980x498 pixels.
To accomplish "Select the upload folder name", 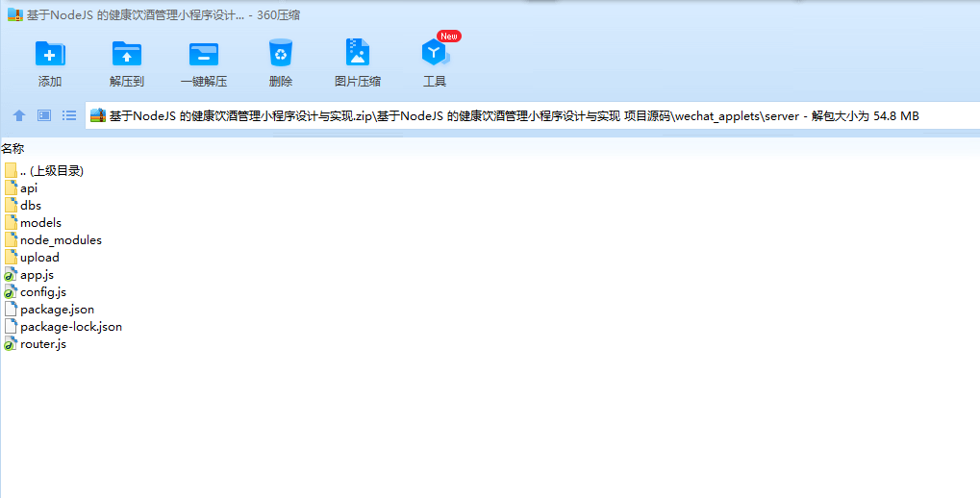I will tap(39, 258).
